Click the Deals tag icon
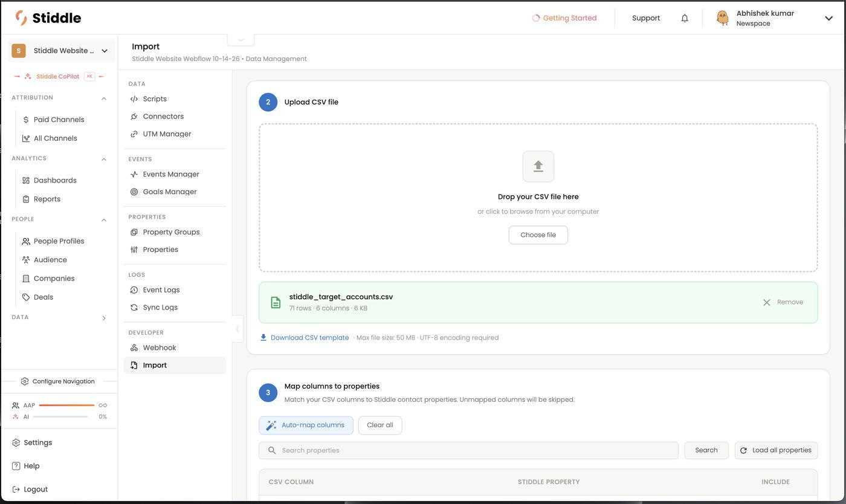The image size is (846, 504). tap(26, 297)
